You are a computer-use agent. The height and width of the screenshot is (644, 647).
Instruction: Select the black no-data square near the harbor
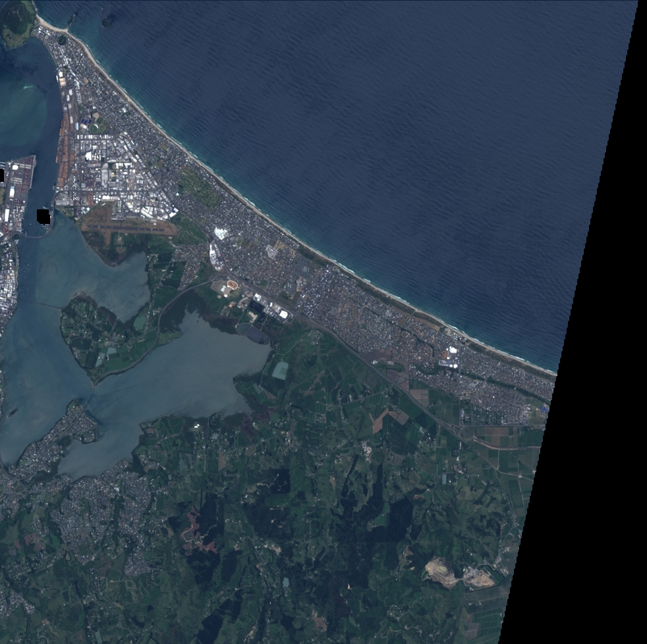click(43, 216)
